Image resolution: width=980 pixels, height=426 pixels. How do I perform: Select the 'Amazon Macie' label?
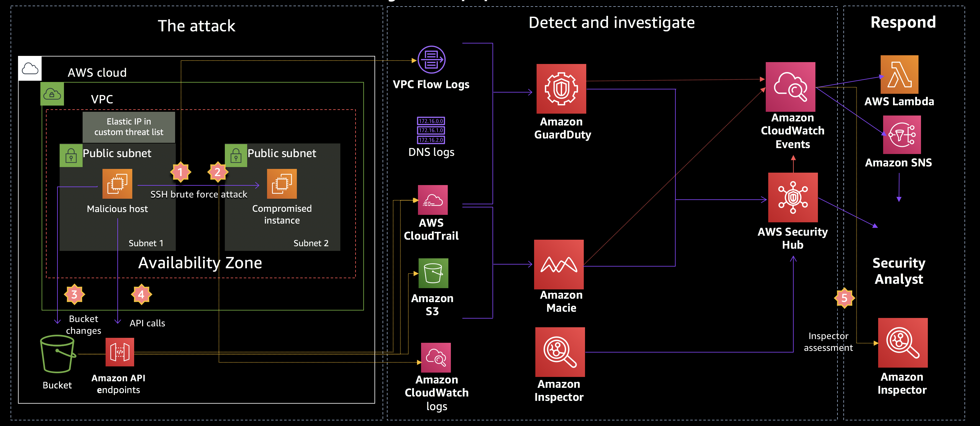click(561, 301)
